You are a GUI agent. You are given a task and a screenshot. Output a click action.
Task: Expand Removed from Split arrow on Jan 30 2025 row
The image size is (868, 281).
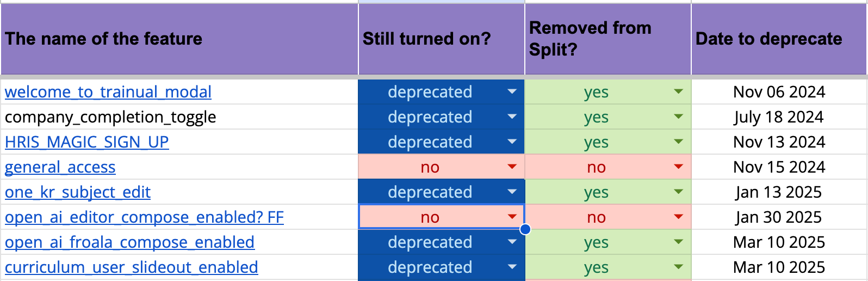678,217
